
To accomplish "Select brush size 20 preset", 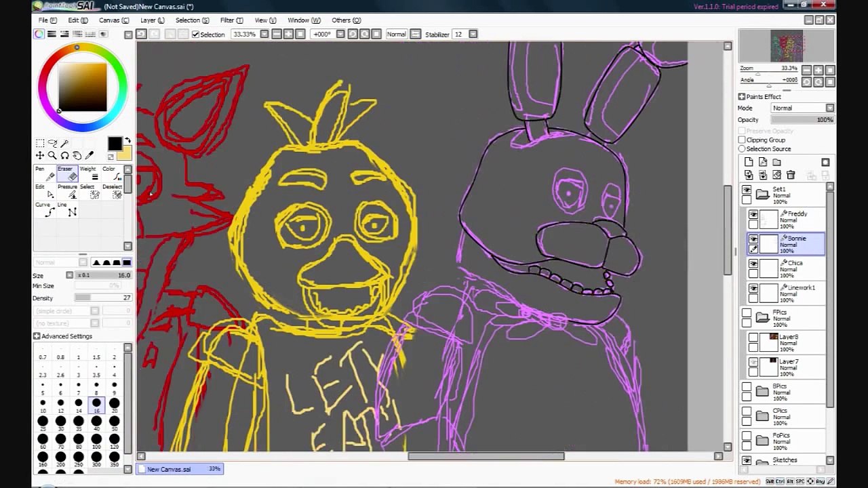I will (114, 405).
